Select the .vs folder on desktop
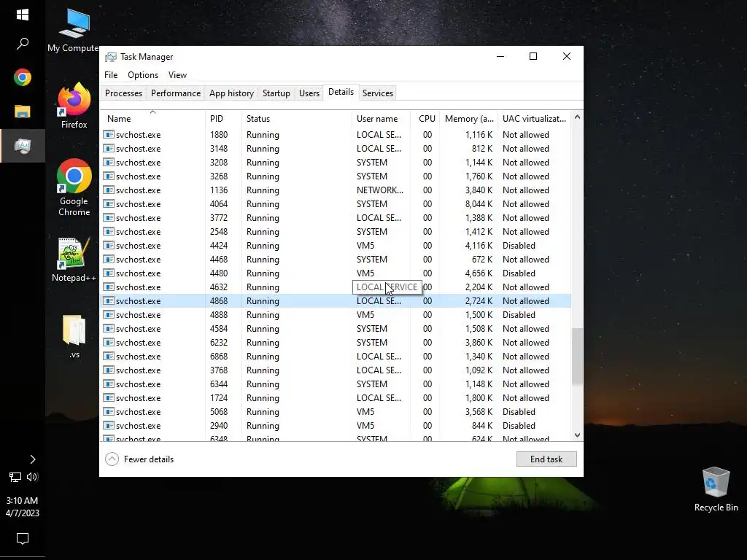This screenshot has height=560, width=747. [74, 336]
